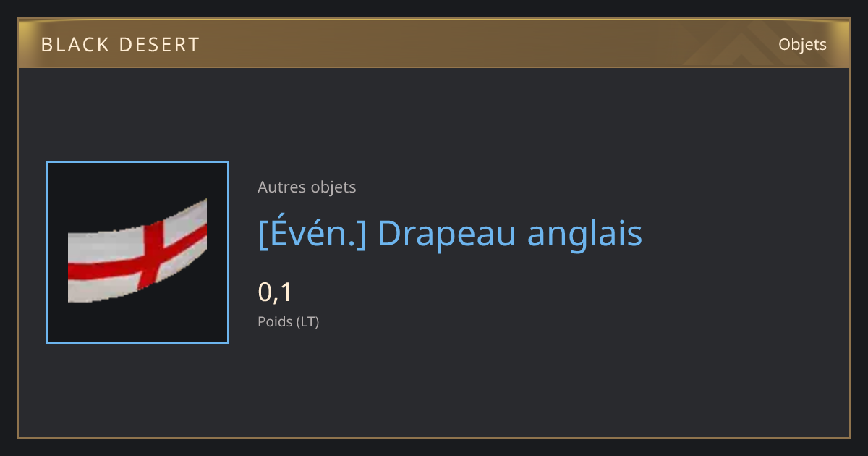The height and width of the screenshot is (456, 868).
Task: Click the Poids (LT) label
Action: pyautogui.click(x=288, y=321)
